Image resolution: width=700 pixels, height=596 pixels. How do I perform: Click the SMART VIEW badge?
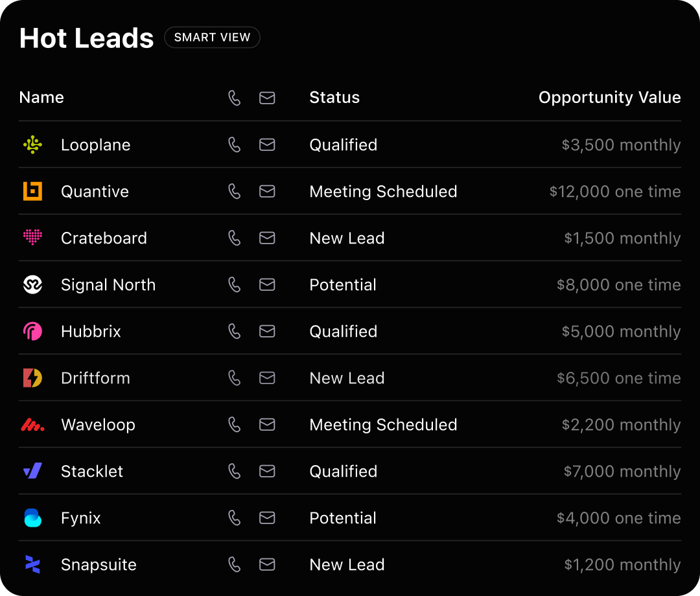[212, 38]
